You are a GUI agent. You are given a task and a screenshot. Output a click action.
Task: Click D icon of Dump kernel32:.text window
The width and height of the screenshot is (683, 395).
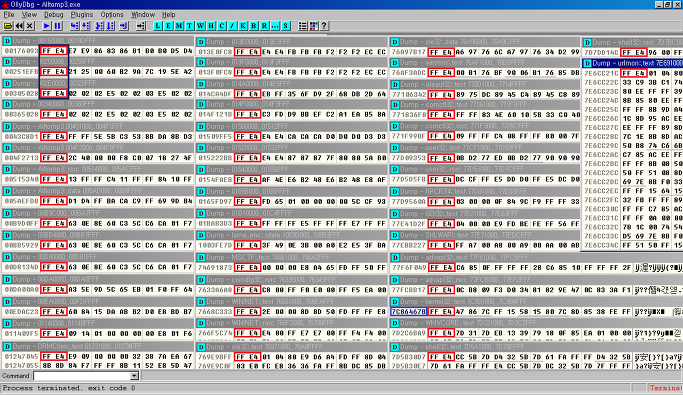click(395, 301)
